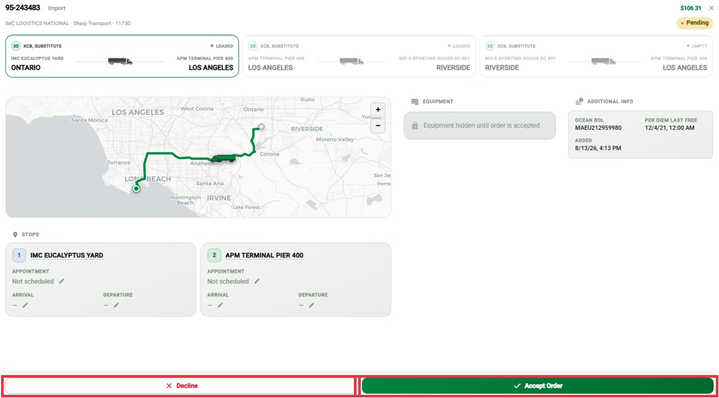The image size is (719, 398).
Task: Click 'Equipment hidden until order is accepted' message
Action: point(481,126)
